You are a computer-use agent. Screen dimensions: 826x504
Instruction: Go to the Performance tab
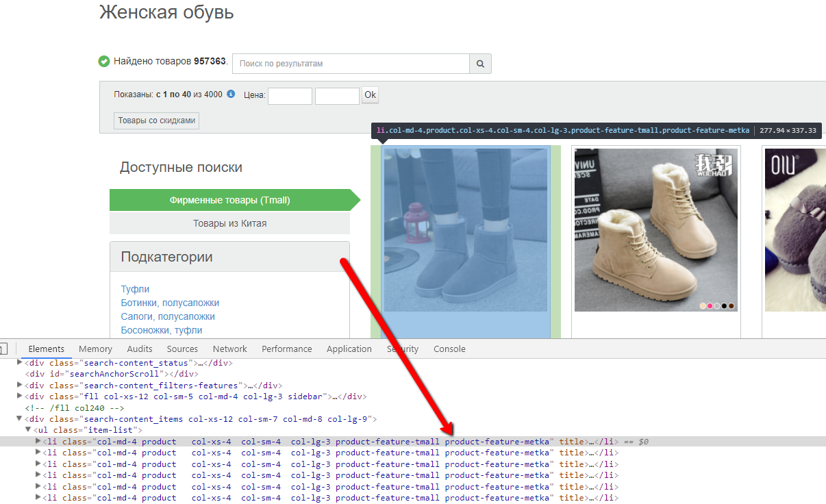click(286, 349)
